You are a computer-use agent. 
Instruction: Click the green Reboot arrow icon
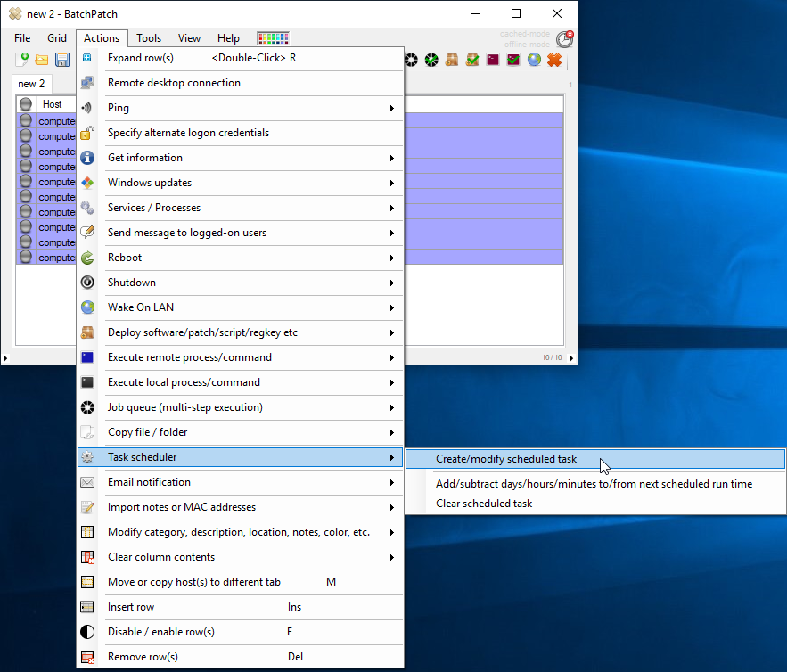point(87,258)
